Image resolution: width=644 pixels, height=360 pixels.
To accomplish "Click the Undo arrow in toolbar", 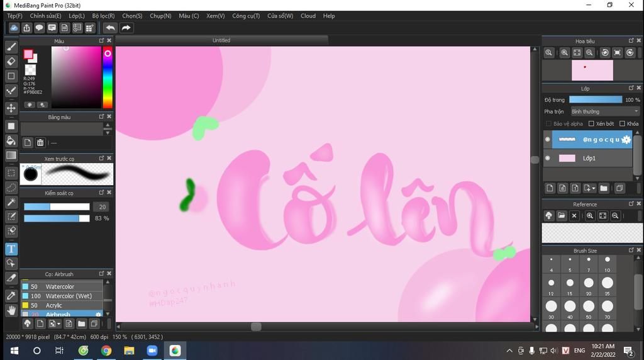I will coord(110,28).
